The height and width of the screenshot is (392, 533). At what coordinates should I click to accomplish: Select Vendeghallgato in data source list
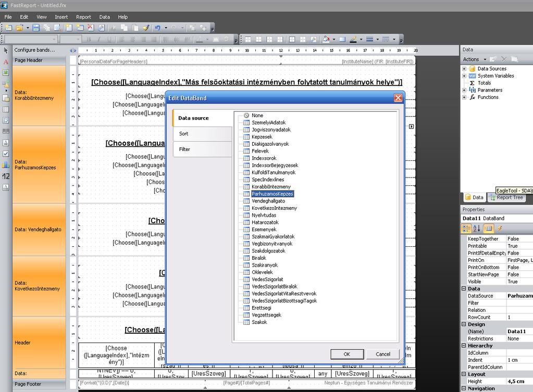coord(268,201)
